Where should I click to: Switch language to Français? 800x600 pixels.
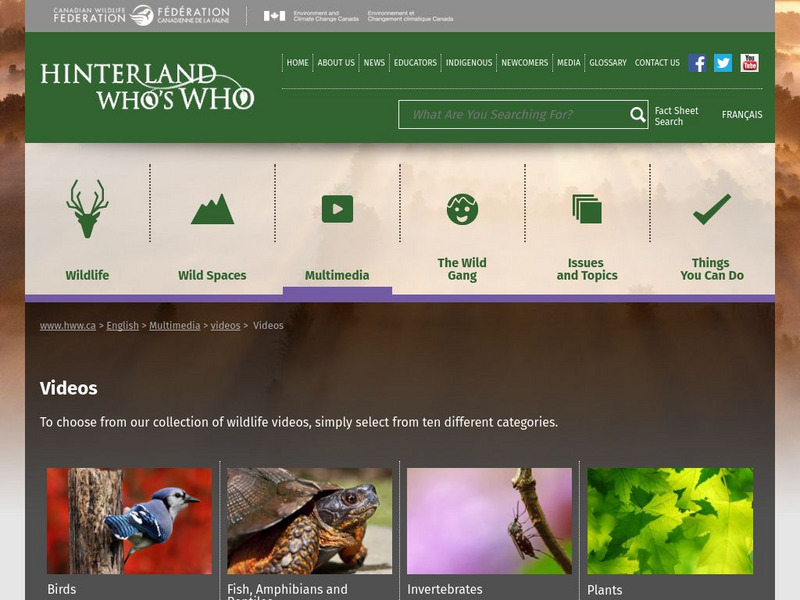pyautogui.click(x=742, y=115)
